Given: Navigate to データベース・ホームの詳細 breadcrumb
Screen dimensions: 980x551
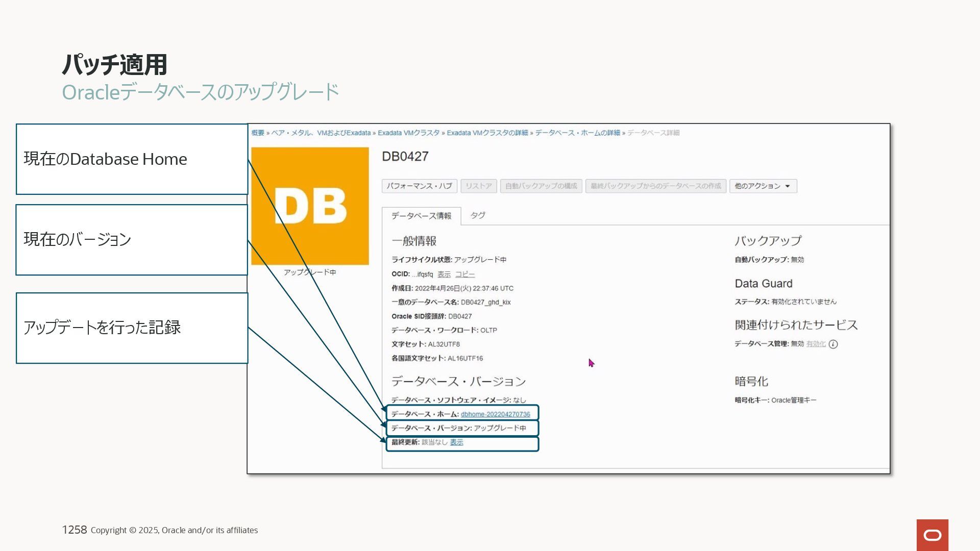Looking at the screenshot, I should coord(577,133).
